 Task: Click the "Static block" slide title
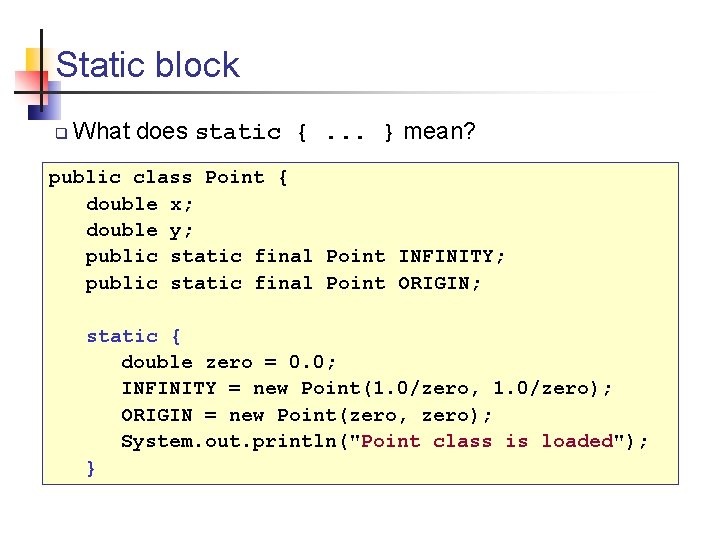pyautogui.click(x=148, y=66)
